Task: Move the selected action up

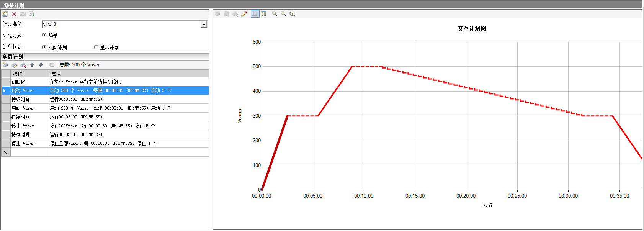Action: click(x=32, y=65)
